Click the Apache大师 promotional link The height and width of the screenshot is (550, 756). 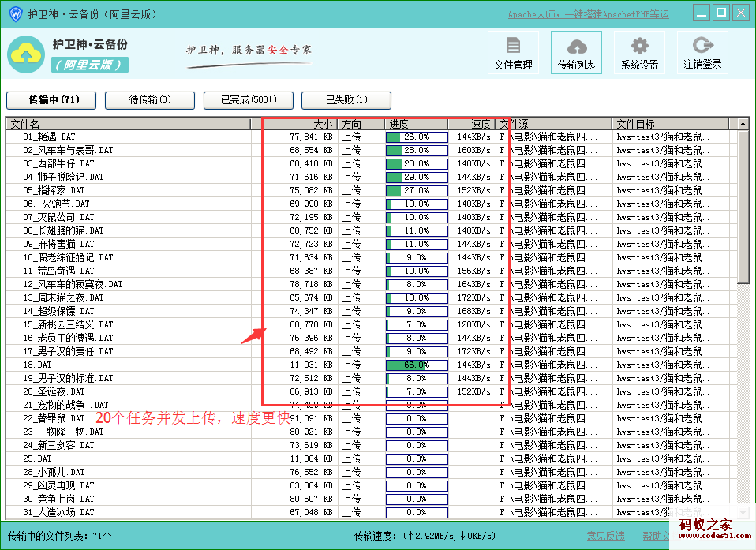[x=588, y=14]
